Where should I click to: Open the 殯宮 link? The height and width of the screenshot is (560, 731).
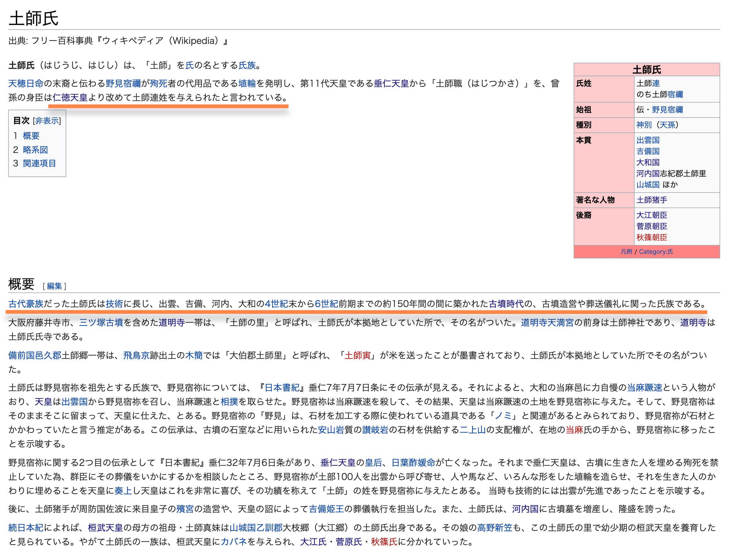coord(185,509)
